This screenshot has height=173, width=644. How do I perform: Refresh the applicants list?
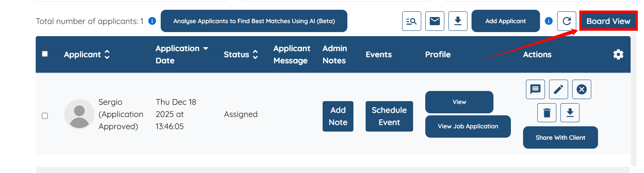[566, 21]
